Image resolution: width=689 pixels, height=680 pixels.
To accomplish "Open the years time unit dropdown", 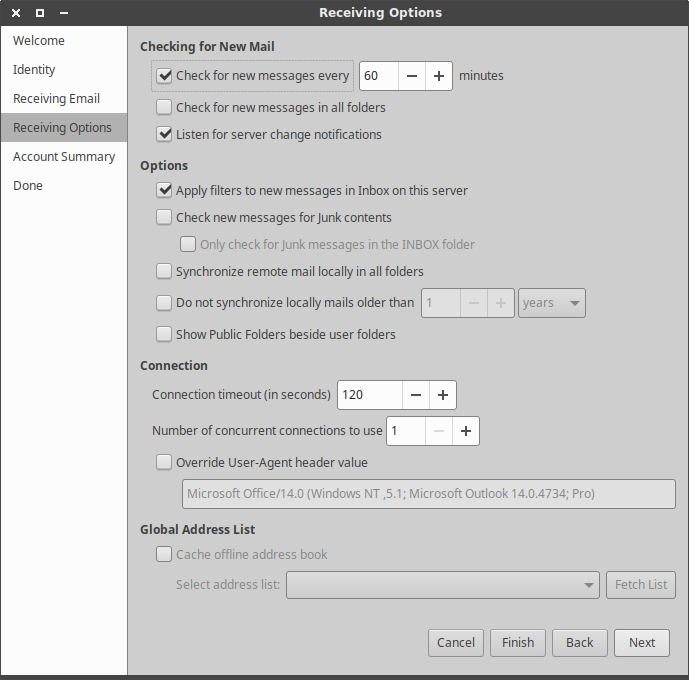I will (552, 303).
